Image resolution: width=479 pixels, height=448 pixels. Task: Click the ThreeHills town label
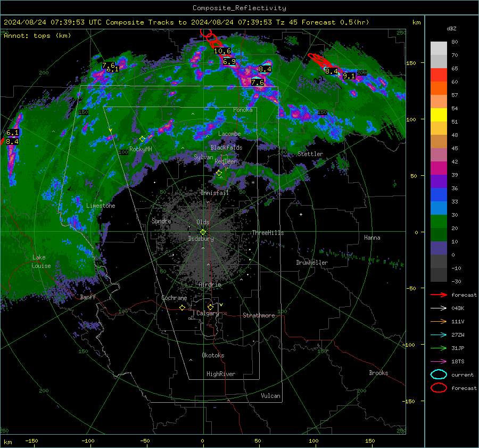pos(268,233)
